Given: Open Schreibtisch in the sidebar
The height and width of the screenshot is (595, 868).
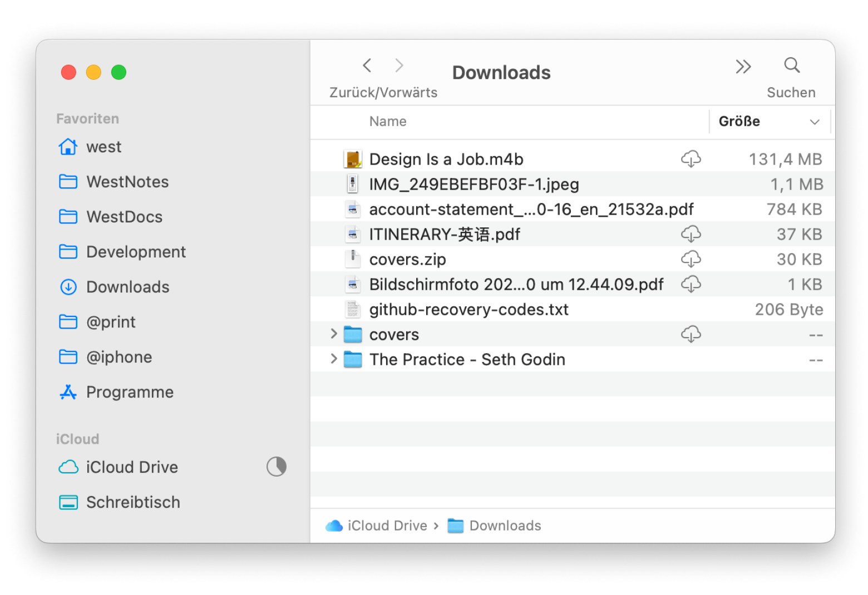Looking at the screenshot, I should coord(133,502).
